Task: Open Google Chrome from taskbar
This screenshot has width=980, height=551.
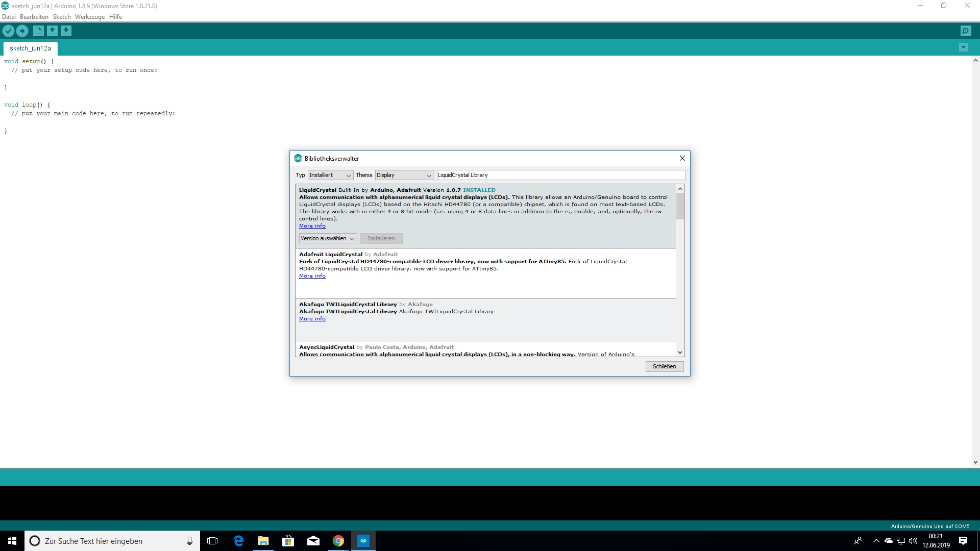Action: 338,541
